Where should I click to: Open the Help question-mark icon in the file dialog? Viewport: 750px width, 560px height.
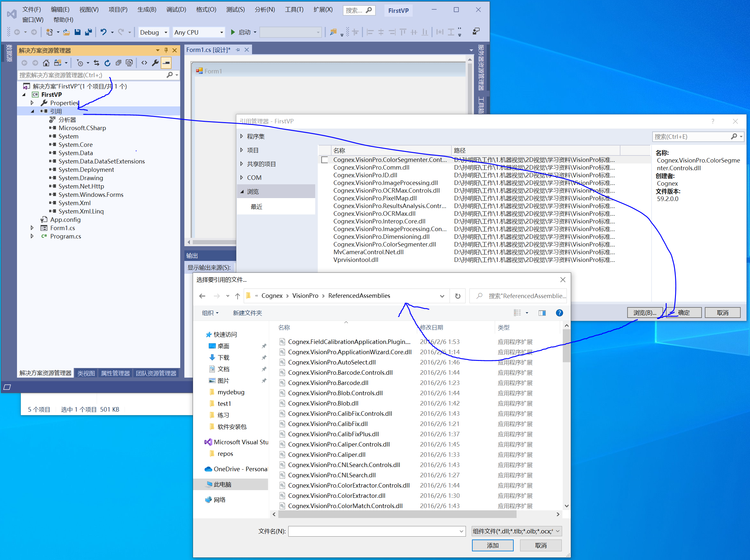[x=559, y=313]
